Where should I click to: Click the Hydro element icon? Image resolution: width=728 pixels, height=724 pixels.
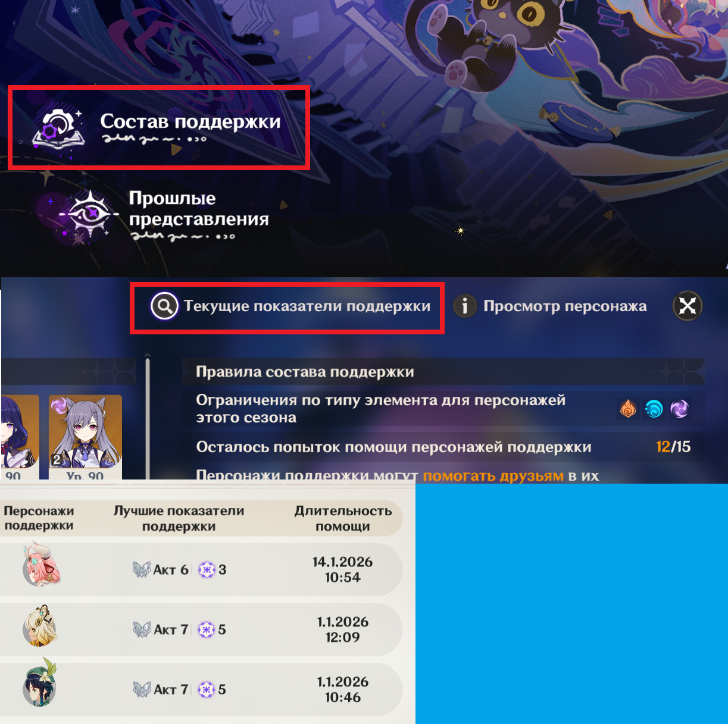click(654, 409)
